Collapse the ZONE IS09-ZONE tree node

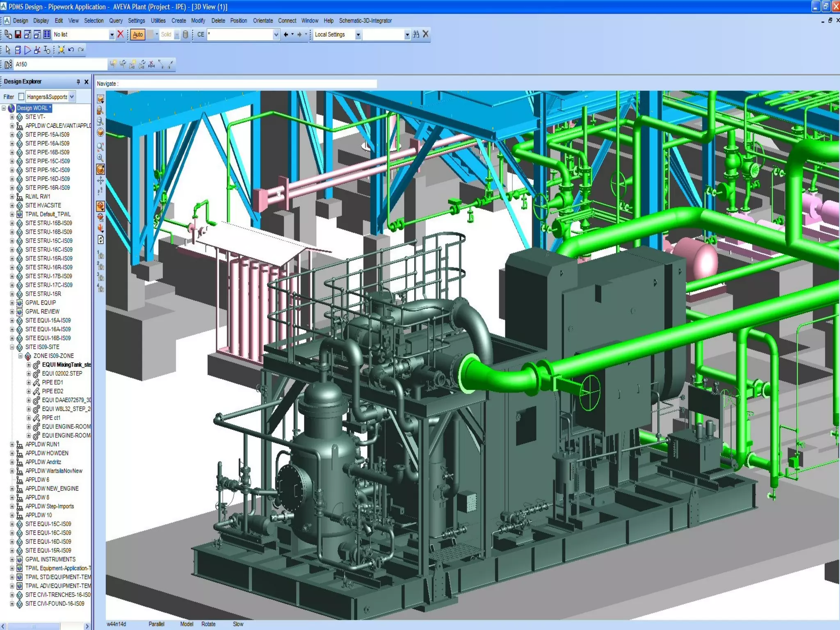click(21, 356)
